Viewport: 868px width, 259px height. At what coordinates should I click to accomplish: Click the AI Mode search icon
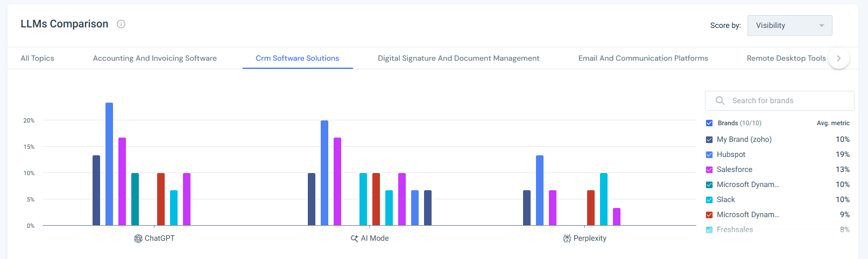tap(355, 239)
